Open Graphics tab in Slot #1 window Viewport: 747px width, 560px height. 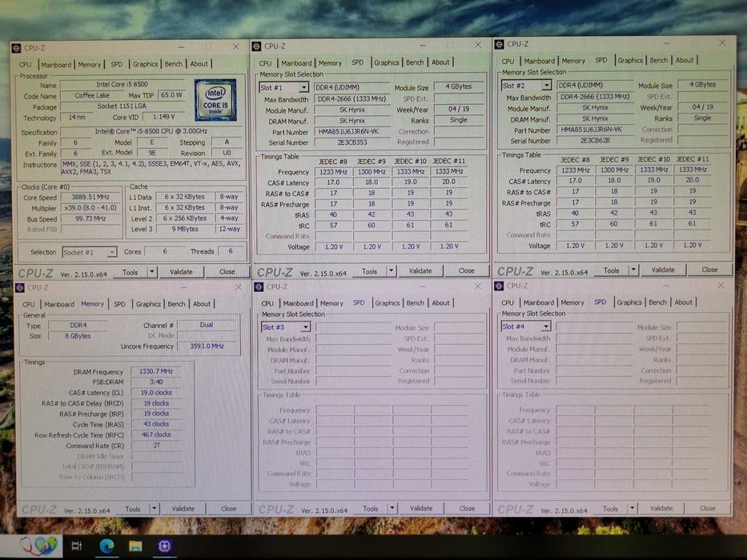tap(387, 62)
